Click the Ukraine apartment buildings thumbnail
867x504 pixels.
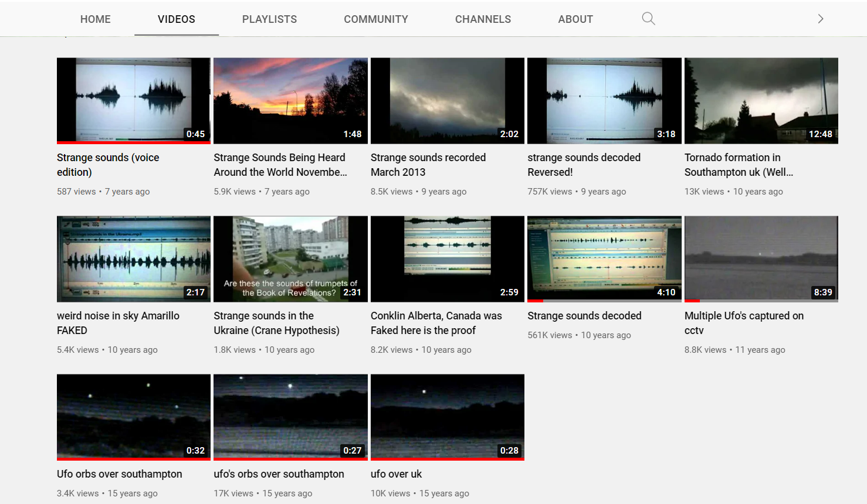[290, 258]
